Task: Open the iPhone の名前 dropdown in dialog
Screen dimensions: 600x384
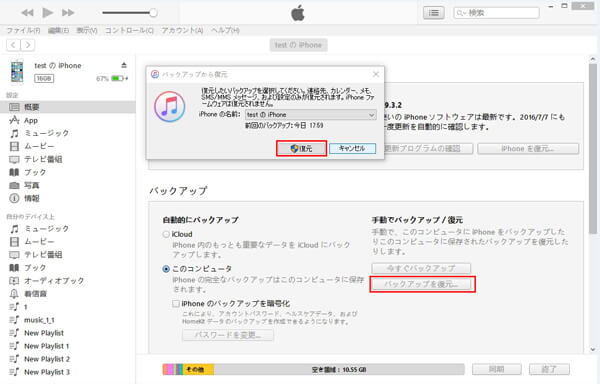Action: pos(310,115)
